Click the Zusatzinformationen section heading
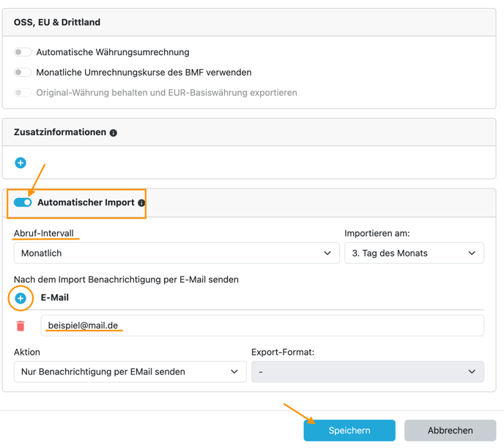 (x=60, y=132)
